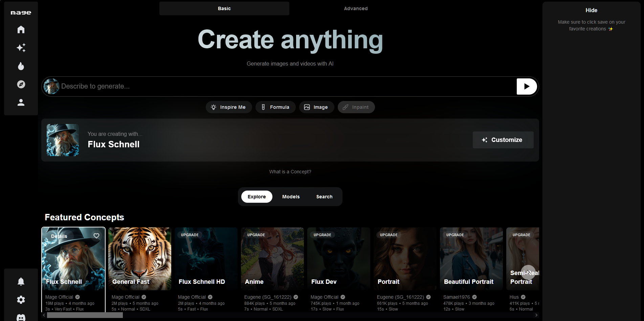Select the Basic mode tab

pyautogui.click(x=224, y=8)
